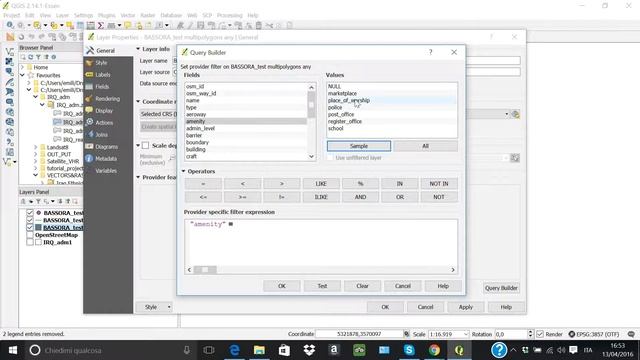Click the Refresh icon in Browser Panel
640x360 pixels.
point(31,57)
